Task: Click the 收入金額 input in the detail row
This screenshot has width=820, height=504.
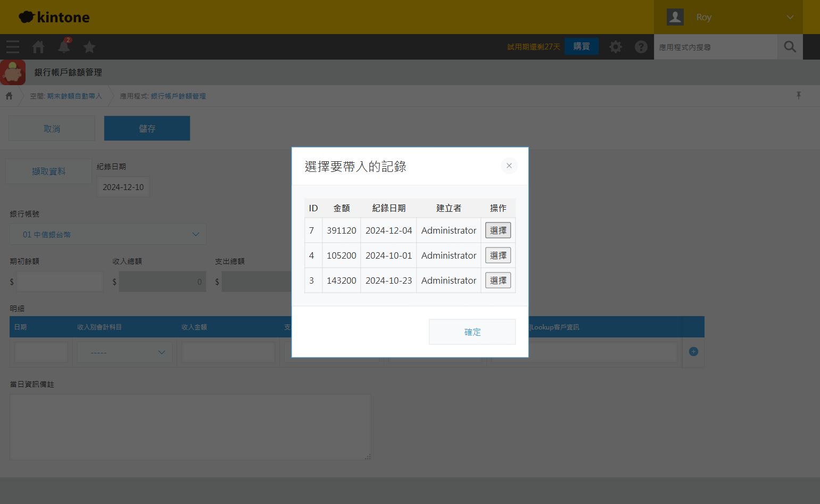Action: point(228,352)
